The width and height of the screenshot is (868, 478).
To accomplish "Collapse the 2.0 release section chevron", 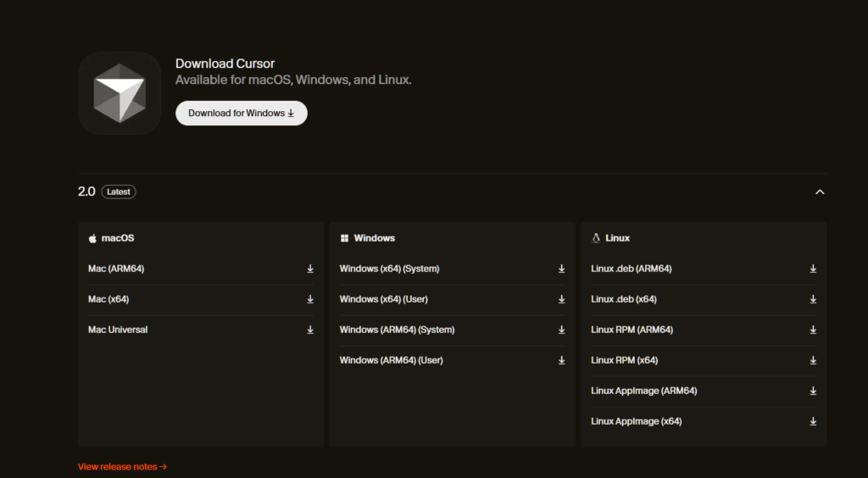I will pyautogui.click(x=819, y=192).
